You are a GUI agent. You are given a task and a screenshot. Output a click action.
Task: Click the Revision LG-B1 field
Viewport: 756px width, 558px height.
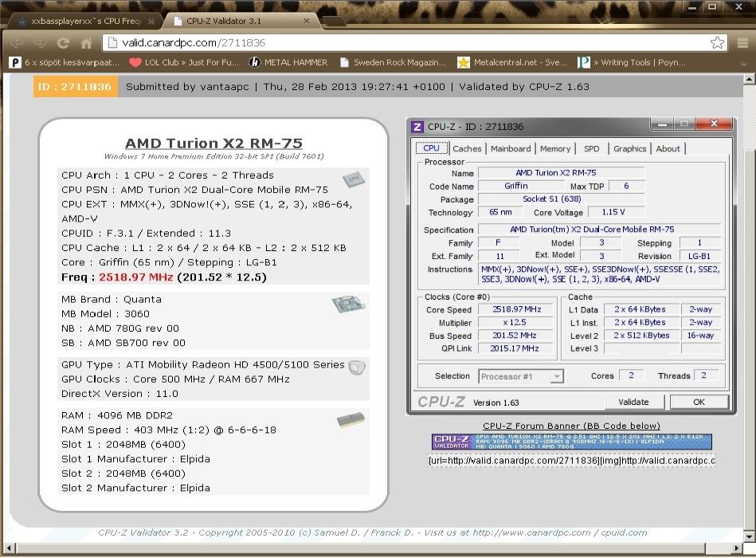(x=699, y=256)
